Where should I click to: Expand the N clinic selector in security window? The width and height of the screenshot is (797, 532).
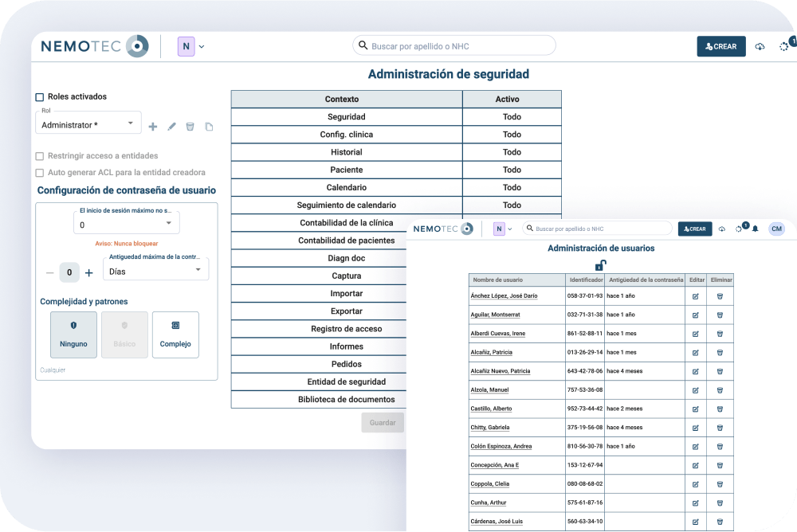(x=191, y=46)
